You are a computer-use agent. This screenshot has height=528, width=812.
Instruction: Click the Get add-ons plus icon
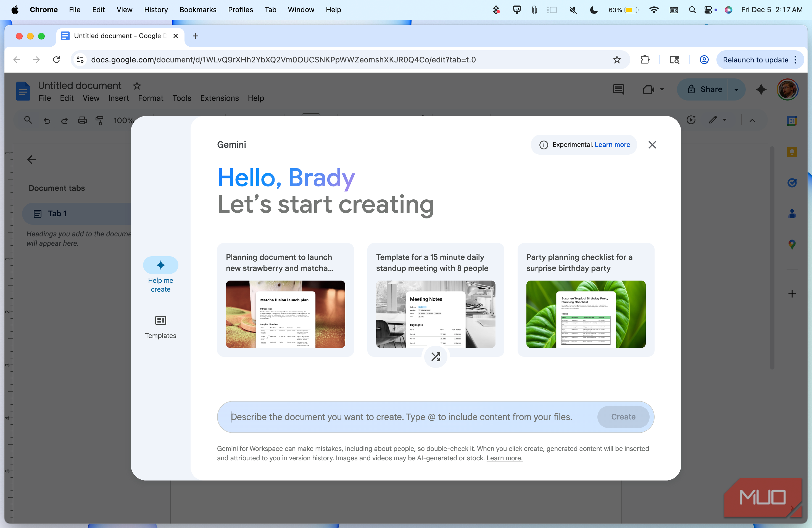click(792, 294)
